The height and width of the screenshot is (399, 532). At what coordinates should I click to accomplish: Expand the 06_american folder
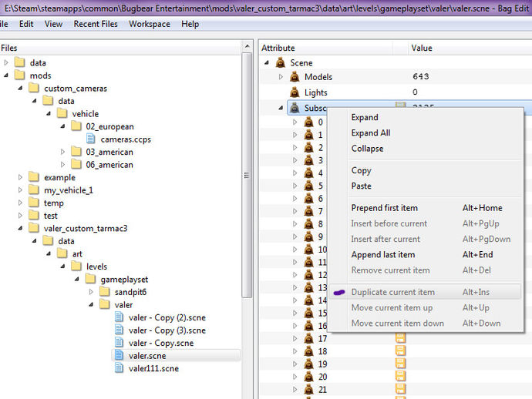point(62,164)
